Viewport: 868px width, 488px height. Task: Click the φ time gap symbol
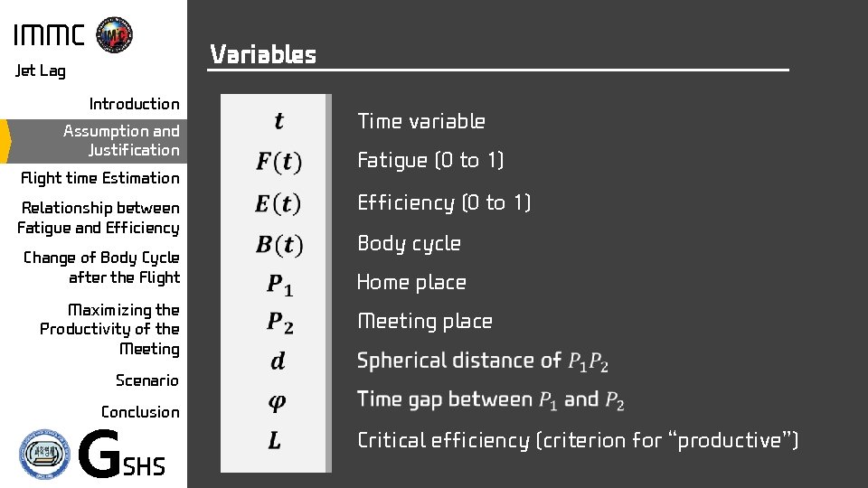point(277,400)
